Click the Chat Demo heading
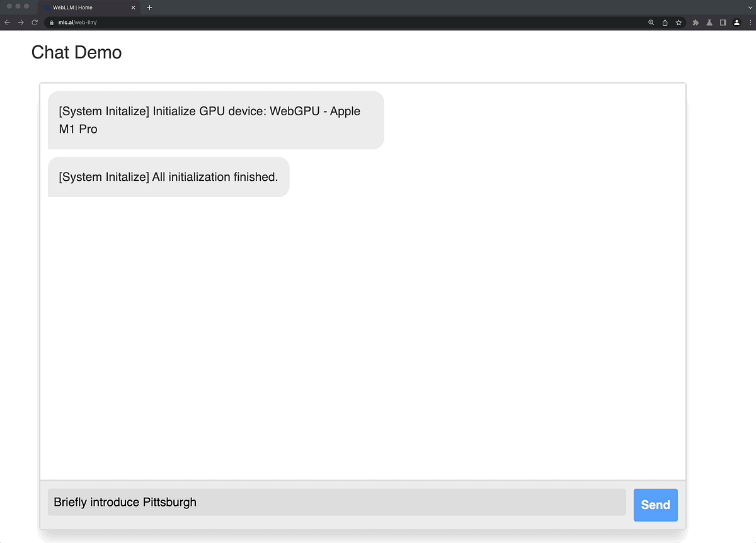The height and width of the screenshot is (543, 756). [76, 53]
